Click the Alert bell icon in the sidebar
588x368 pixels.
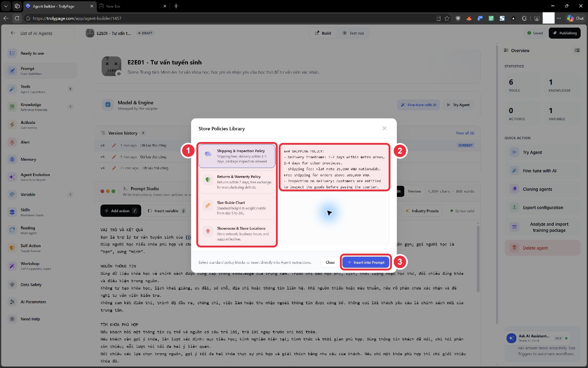12,142
